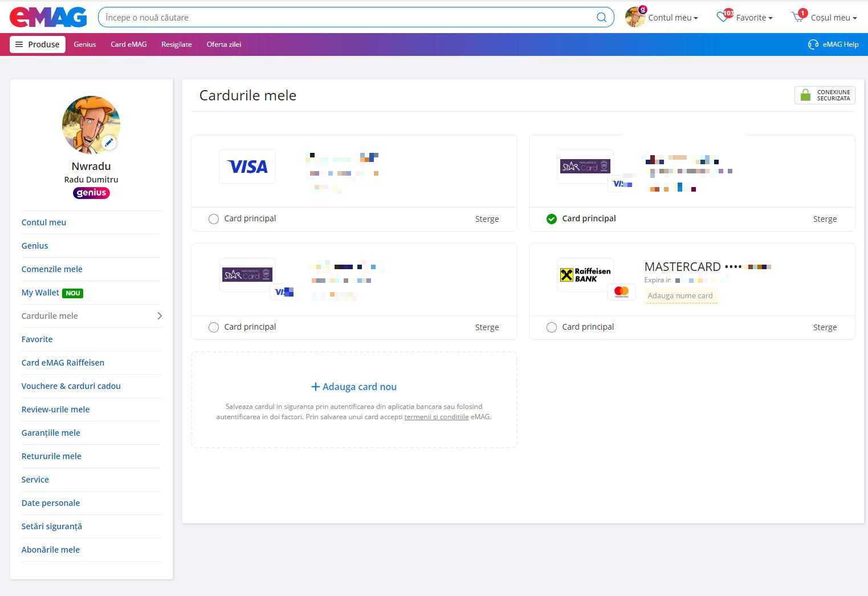This screenshot has height=596, width=868.
Task: Open Retururile mele
Action: [x=51, y=456]
